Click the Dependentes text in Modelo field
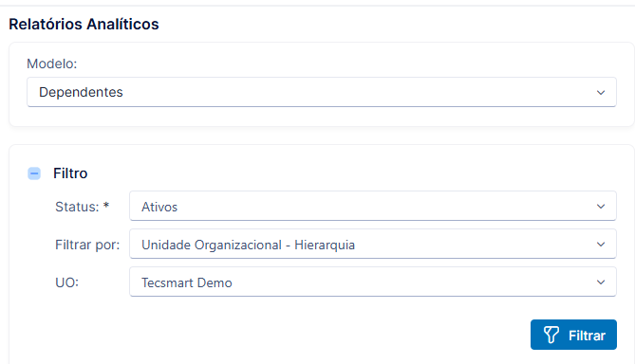Viewport: 635px width, 364px height. 81,92
